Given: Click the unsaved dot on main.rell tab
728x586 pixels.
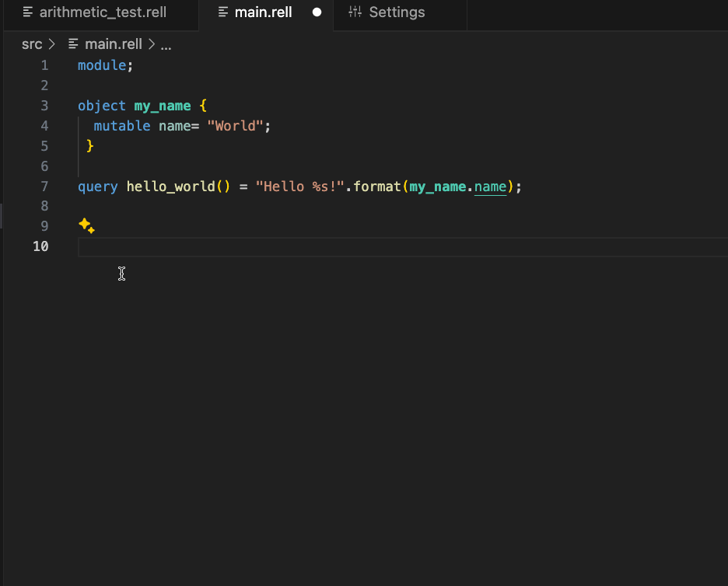Looking at the screenshot, I should point(317,12).
